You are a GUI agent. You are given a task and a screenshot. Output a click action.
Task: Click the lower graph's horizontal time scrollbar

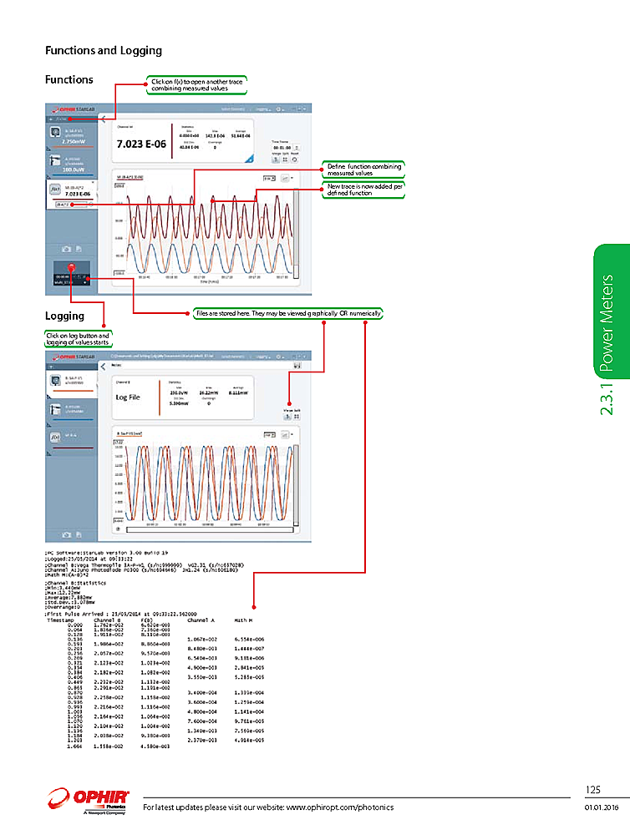click(x=209, y=529)
